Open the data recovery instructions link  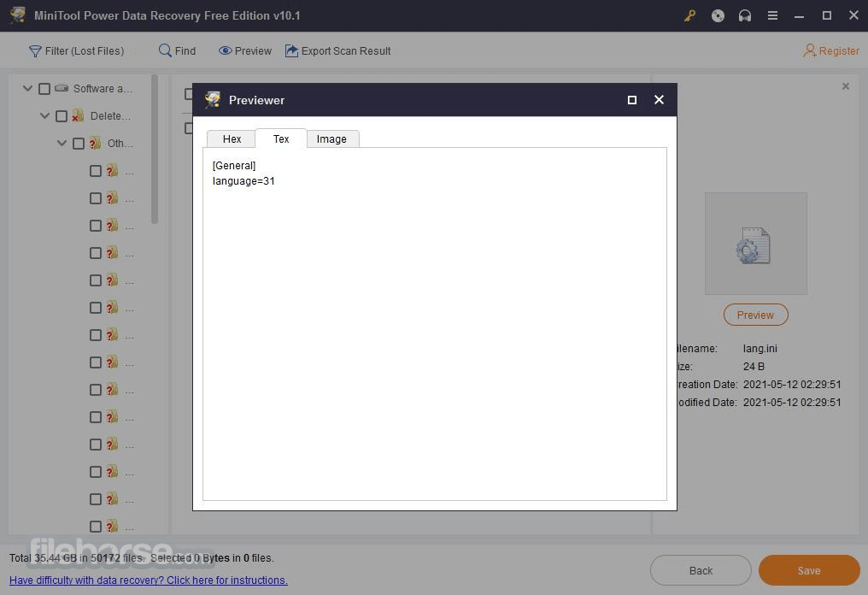click(149, 580)
